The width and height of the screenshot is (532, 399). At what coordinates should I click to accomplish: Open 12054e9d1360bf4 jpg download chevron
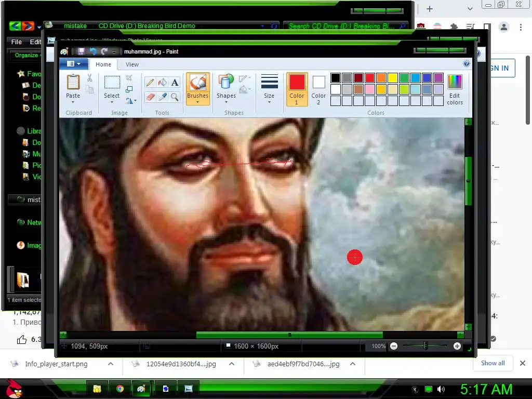[232, 364]
